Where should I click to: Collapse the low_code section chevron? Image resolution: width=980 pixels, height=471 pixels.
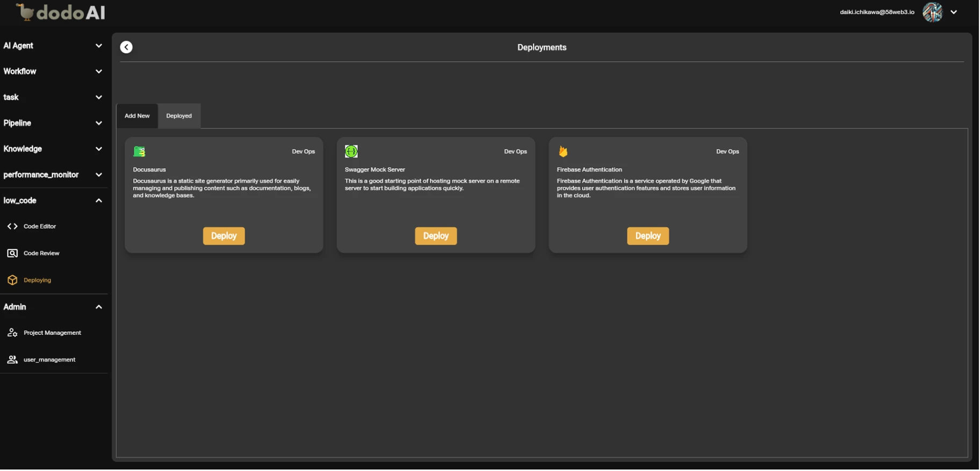click(x=99, y=201)
